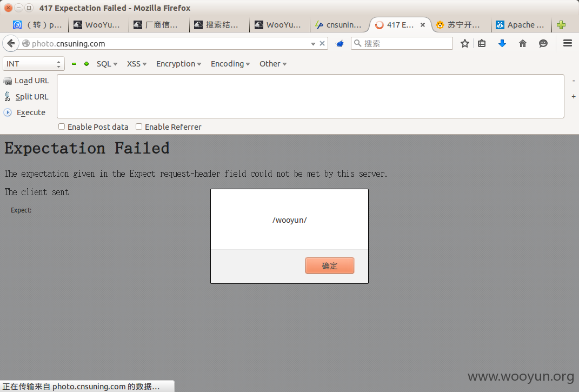Enable Post data checkbox
The image size is (579, 392).
tap(62, 127)
